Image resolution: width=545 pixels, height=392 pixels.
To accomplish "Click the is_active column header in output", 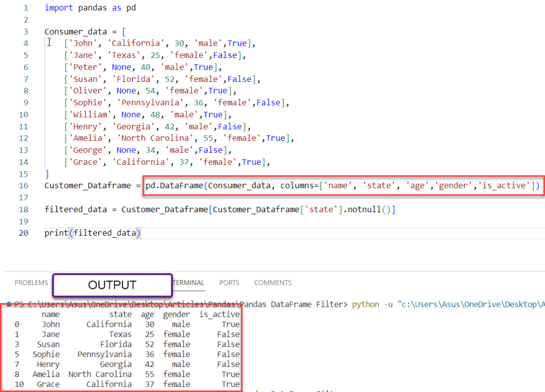I will coord(219,314).
